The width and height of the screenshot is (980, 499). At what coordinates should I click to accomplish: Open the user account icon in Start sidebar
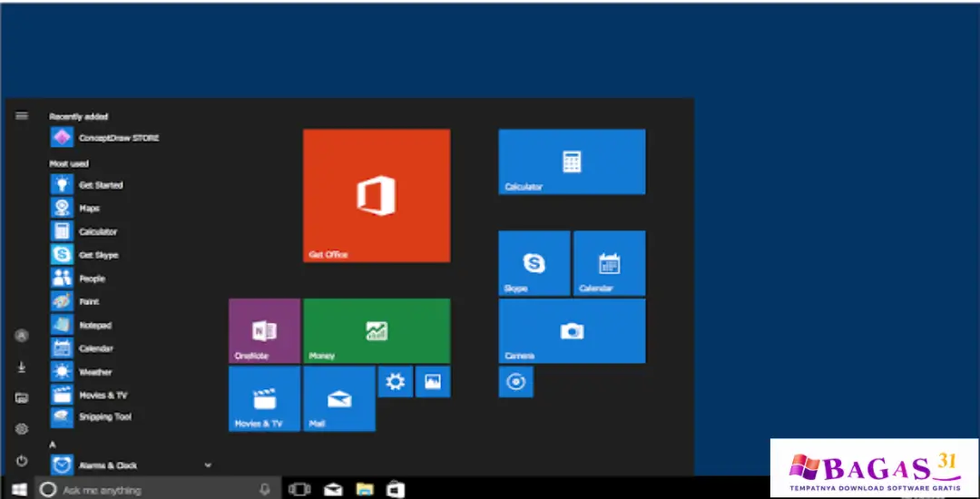22,336
